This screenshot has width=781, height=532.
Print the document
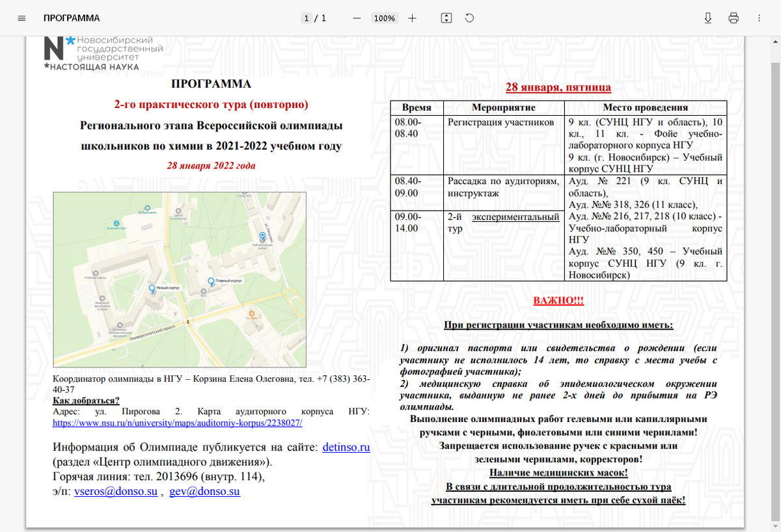[733, 18]
